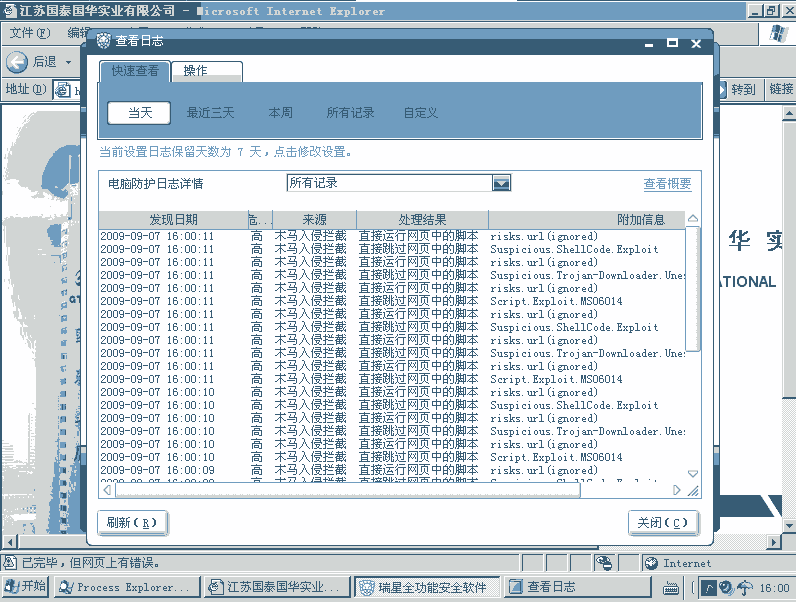Click the 16:00 system clock
The image size is (796, 602).
pyautogui.click(x=774, y=588)
